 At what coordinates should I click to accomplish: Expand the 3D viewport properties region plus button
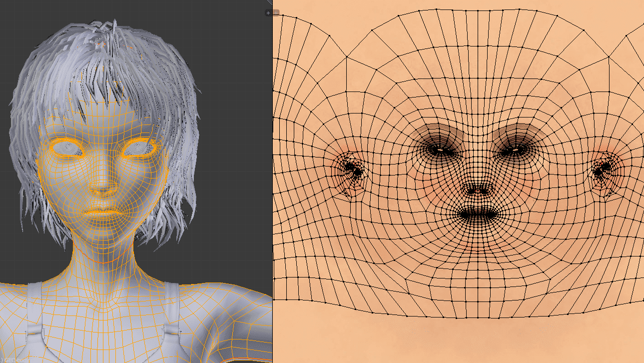[x=268, y=13]
